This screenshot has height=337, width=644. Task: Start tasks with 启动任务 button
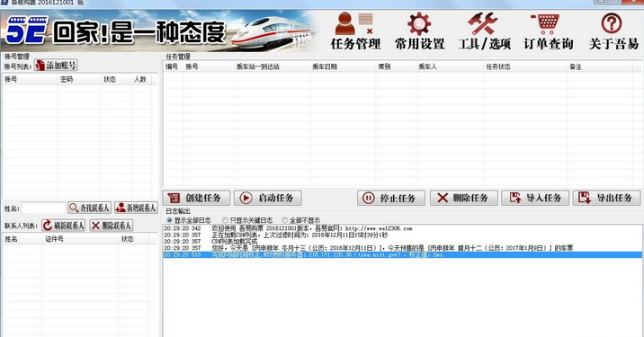tap(268, 198)
